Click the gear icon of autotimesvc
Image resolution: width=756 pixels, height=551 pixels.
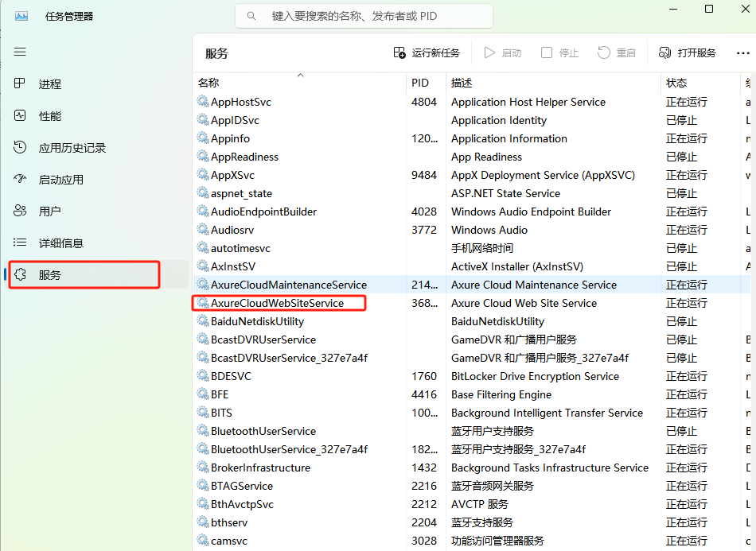[x=203, y=248]
